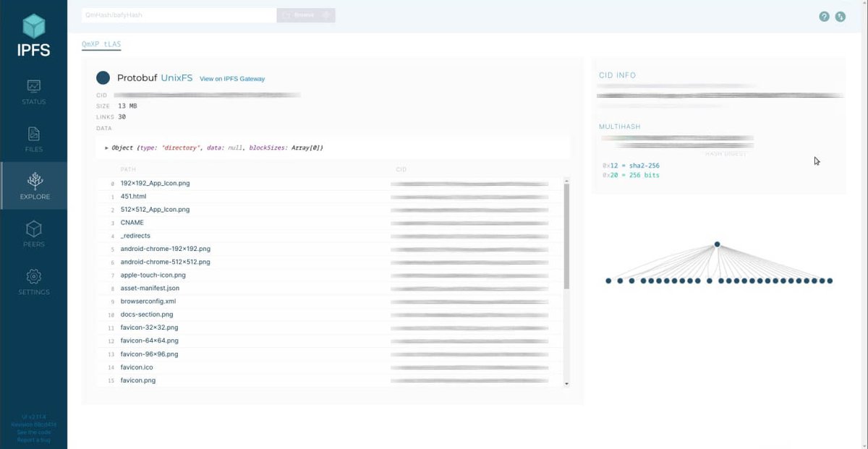
Task: Open android-chrome-192×192.png entry
Action: [165, 249]
